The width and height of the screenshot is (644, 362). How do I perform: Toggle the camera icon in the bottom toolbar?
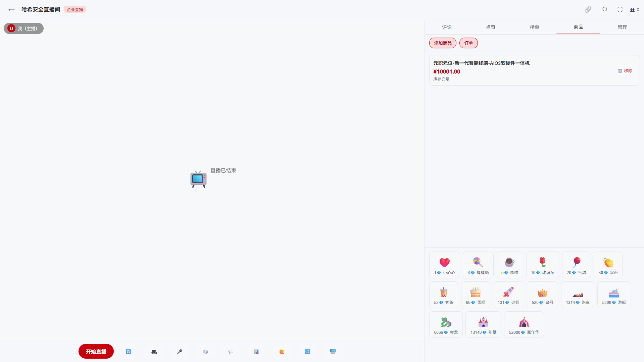coord(154,352)
